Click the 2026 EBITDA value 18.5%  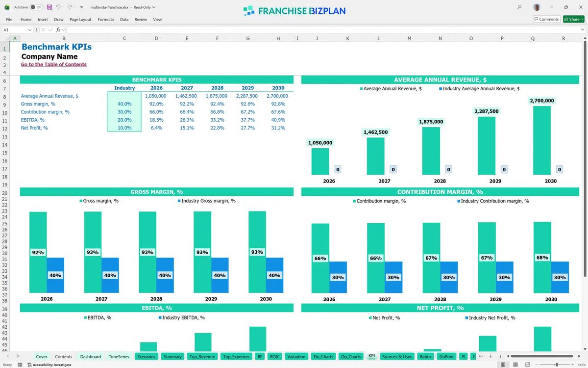click(x=156, y=120)
